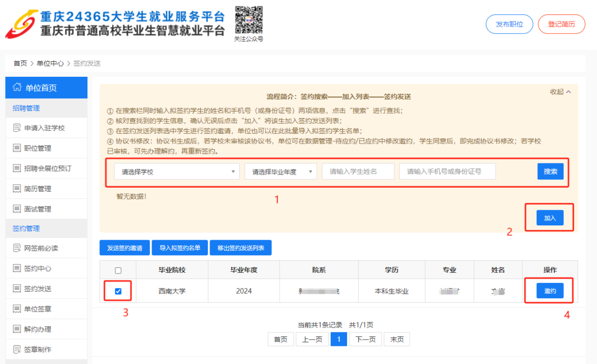Open the 请选择学校 dropdown
This screenshot has height=364, width=597.
click(176, 172)
